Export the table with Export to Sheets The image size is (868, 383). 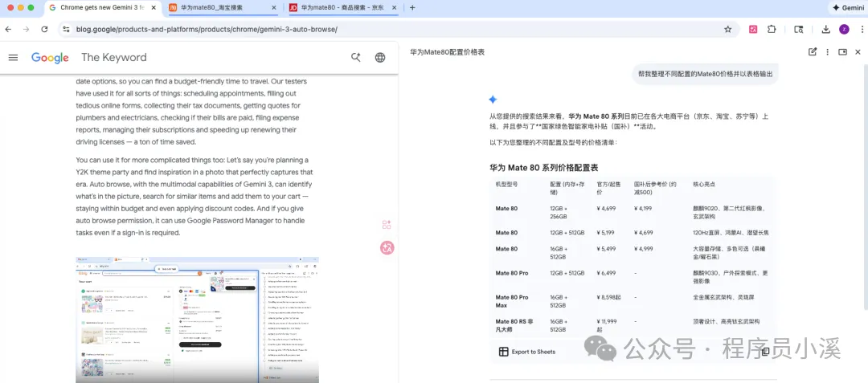[527, 352]
